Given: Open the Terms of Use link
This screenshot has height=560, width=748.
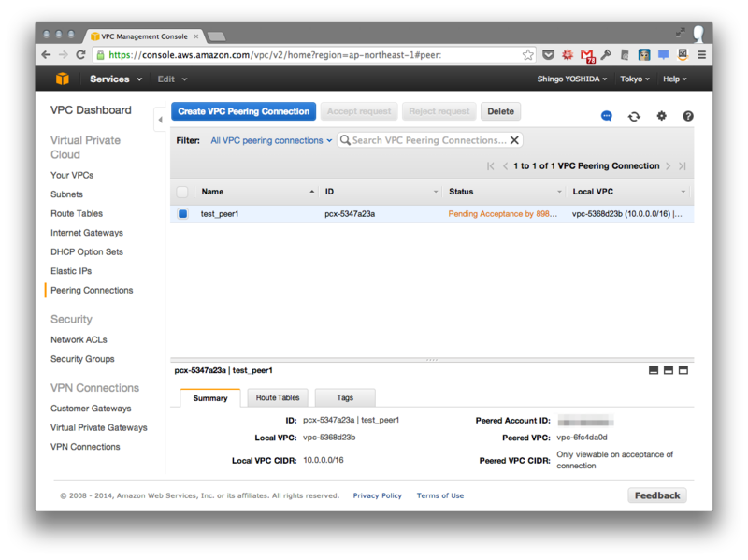Looking at the screenshot, I should coord(439,495).
